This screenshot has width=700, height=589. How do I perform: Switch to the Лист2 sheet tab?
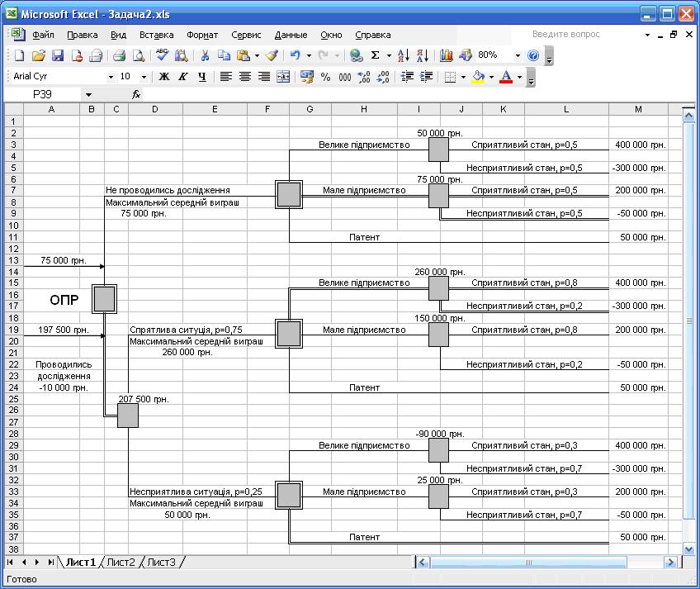click(x=121, y=563)
